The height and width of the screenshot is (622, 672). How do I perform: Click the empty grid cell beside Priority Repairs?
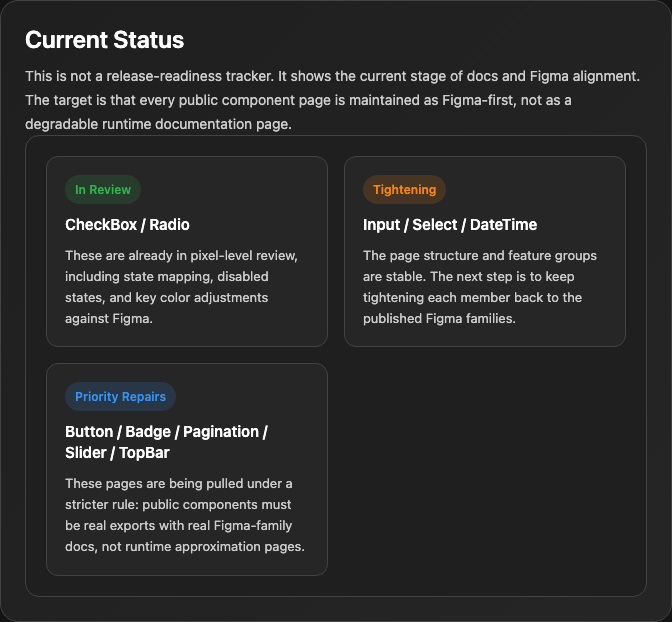[x=485, y=469]
